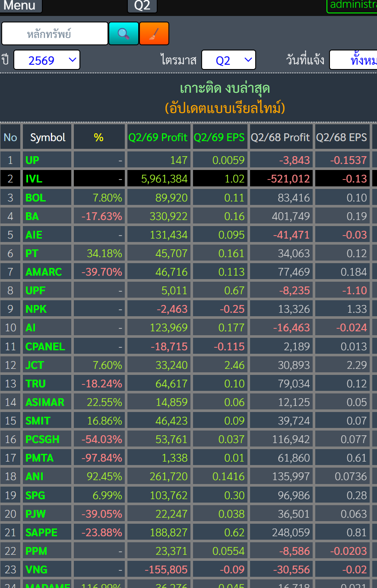Click the 0.0059 EPS cell for UP
The image size is (377, 588).
tap(220, 160)
